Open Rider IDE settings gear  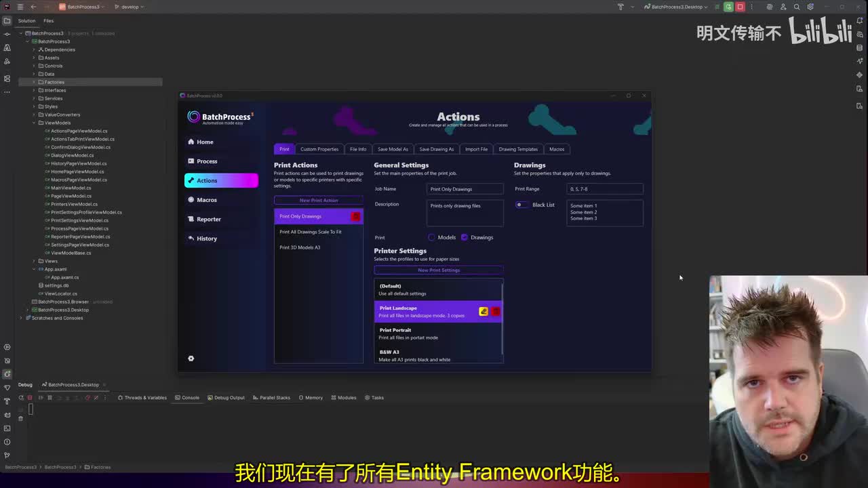810,7
